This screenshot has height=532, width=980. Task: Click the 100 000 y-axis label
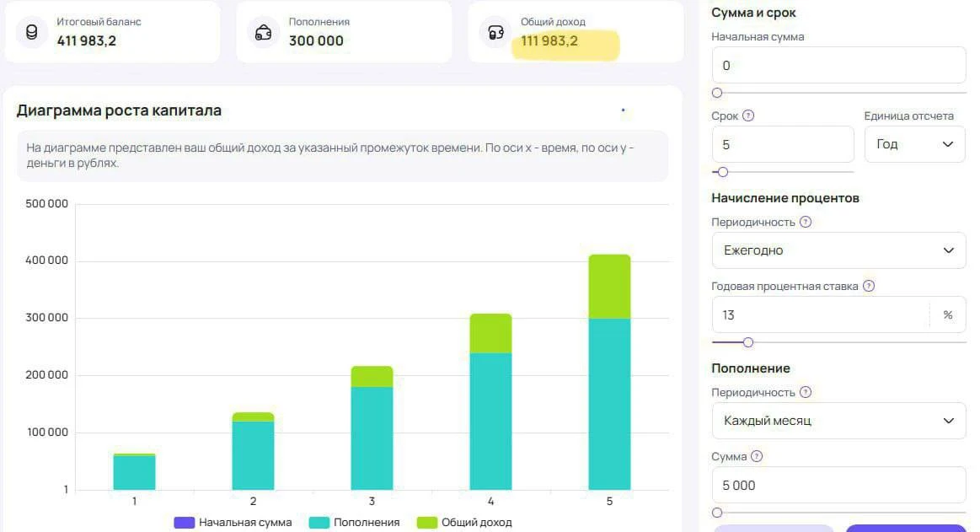point(47,433)
